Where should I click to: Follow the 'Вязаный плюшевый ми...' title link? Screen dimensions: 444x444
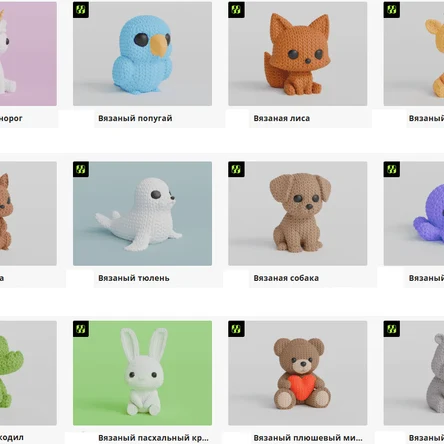click(308, 438)
